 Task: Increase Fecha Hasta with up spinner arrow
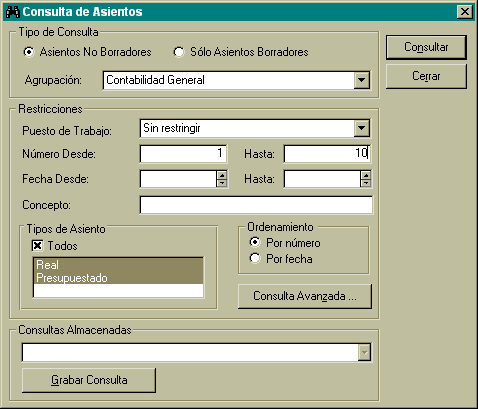pyautogui.click(x=366, y=175)
